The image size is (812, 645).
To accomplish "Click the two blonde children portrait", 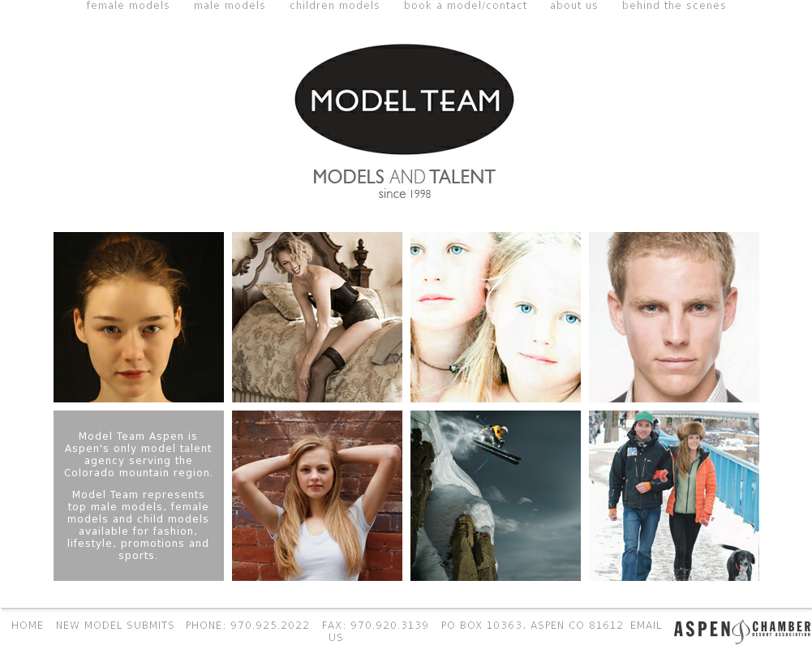I will pos(495,316).
